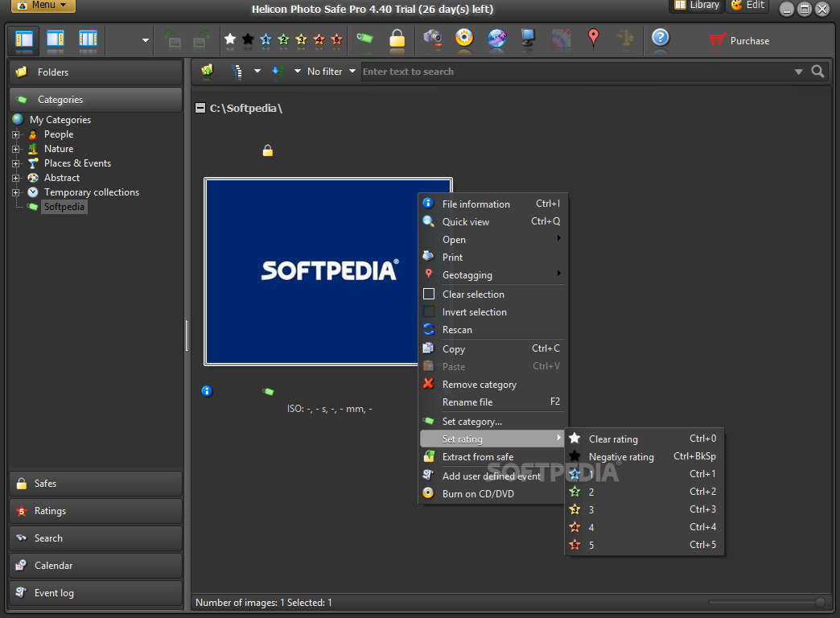Click the search magnifier icon
Viewport: 840px width, 618px height.
click(x=817, y=72)
